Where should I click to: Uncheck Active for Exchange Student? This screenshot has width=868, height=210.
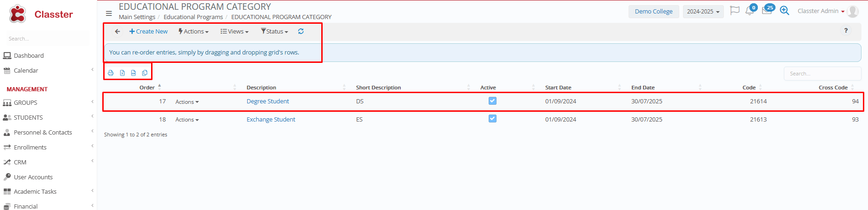pyautogui.click(x=492, y=119)
